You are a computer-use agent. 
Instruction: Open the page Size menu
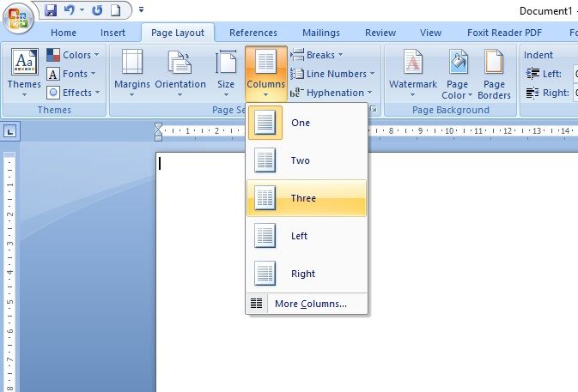pyautogui.click(x=226, y=73)
